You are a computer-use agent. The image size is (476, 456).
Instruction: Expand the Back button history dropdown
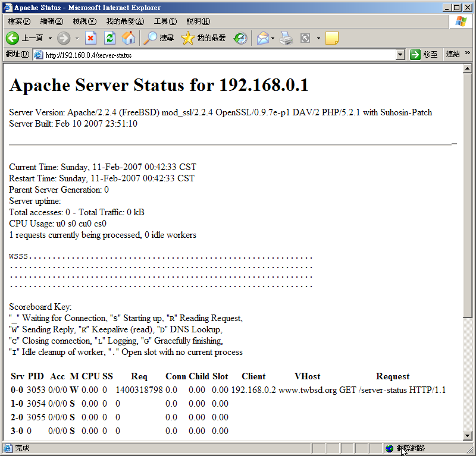pyautogui.click(x=50, y=38)
